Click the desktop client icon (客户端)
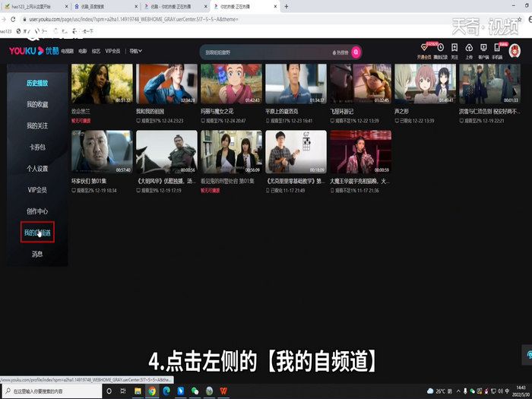The width and height of the screenshot is (532, 399). 483,47
